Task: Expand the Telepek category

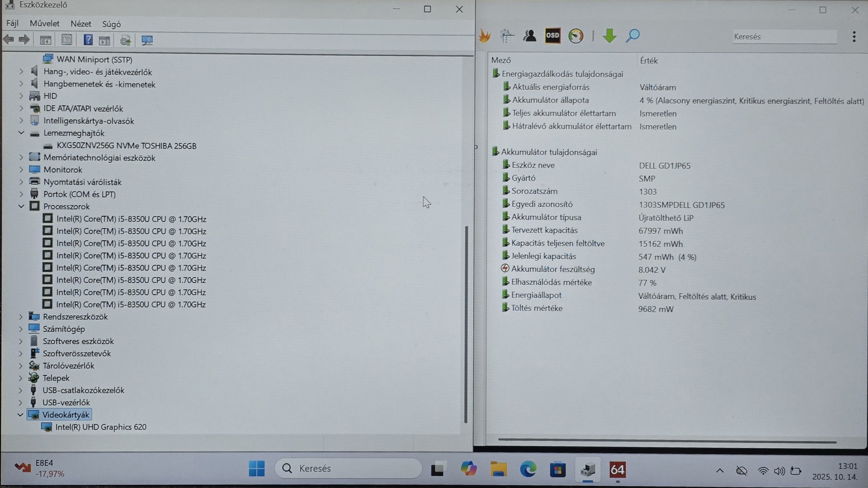Action: 21,378
